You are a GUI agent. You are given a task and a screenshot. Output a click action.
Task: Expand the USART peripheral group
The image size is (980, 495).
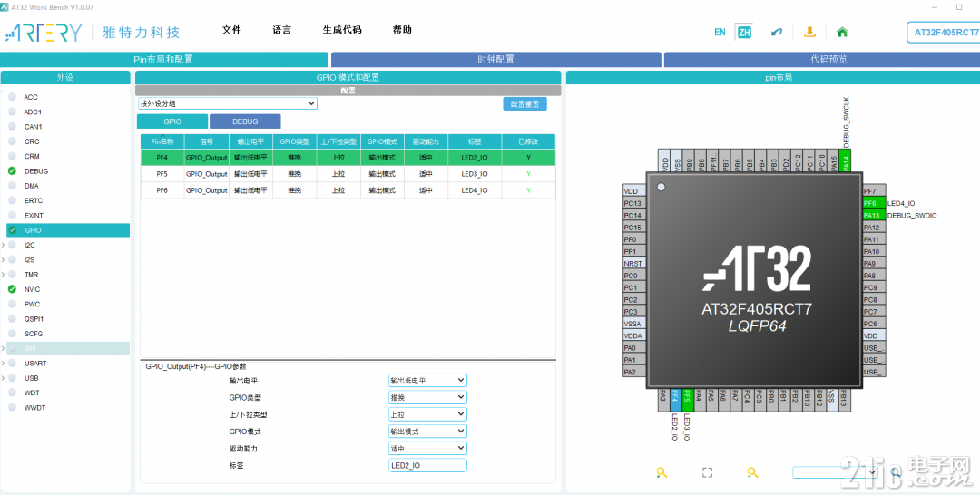[x=3, y=364]
